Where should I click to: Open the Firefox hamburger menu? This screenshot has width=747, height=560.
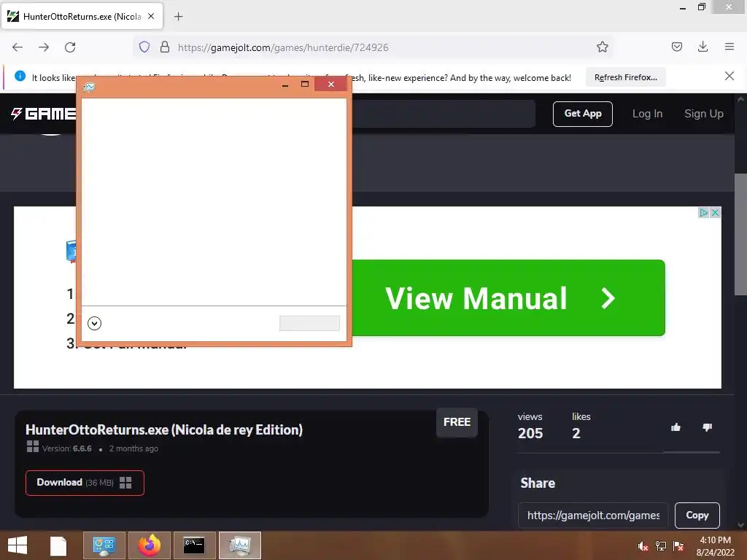coord(729,47)
